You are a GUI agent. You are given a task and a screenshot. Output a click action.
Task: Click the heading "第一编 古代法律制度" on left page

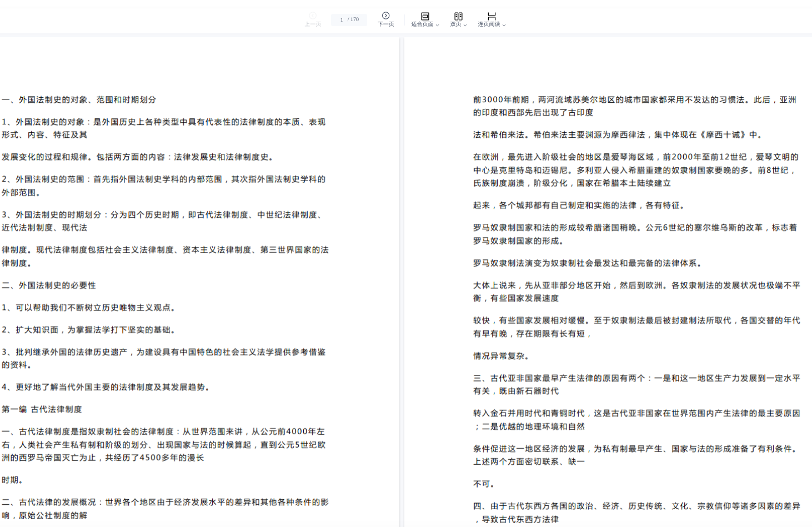[x=42, y=409]
